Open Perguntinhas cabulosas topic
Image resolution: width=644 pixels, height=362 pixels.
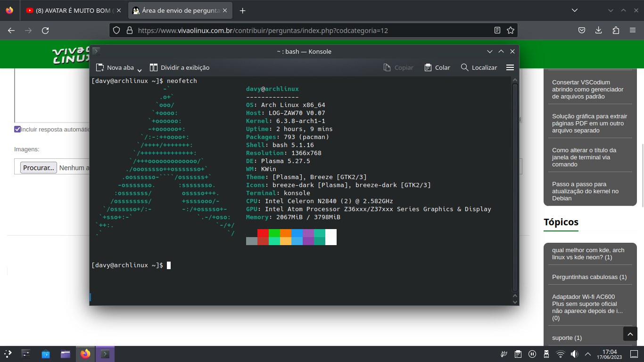pos(589,277)
